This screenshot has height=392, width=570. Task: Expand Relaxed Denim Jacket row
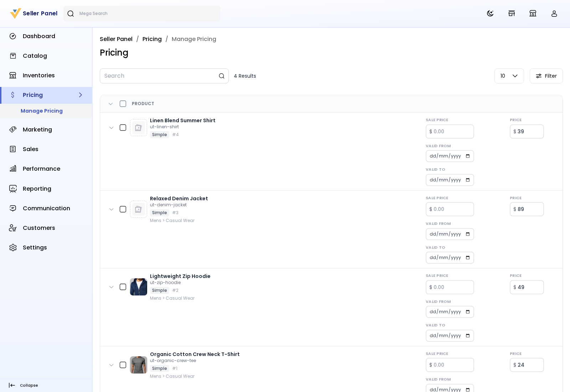112,210
